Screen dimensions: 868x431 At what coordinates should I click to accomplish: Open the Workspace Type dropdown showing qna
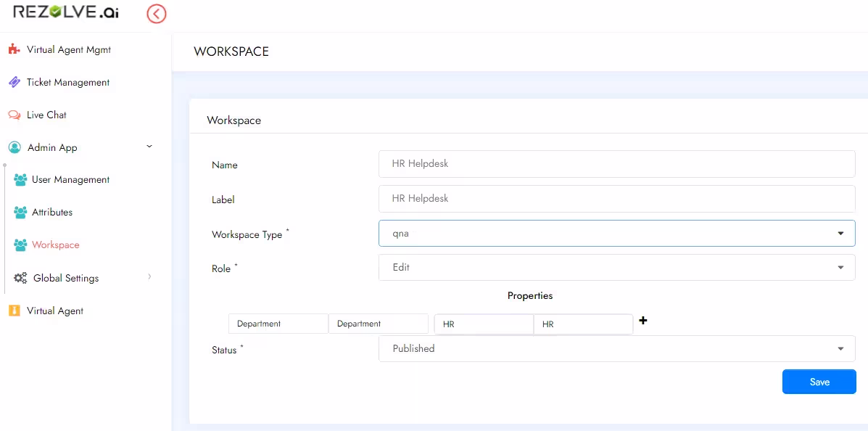616,233
